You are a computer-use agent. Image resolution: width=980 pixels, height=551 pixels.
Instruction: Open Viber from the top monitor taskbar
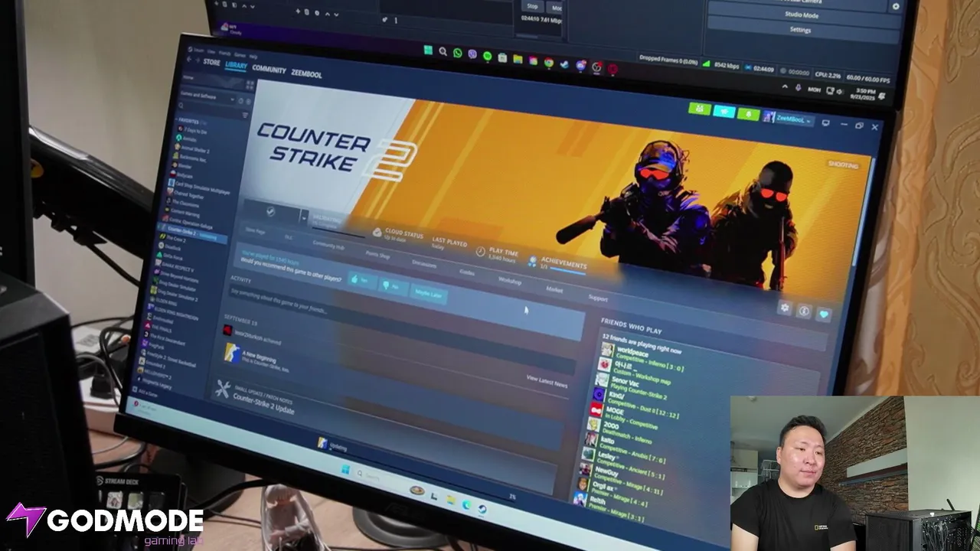click(x=472, y=54)
